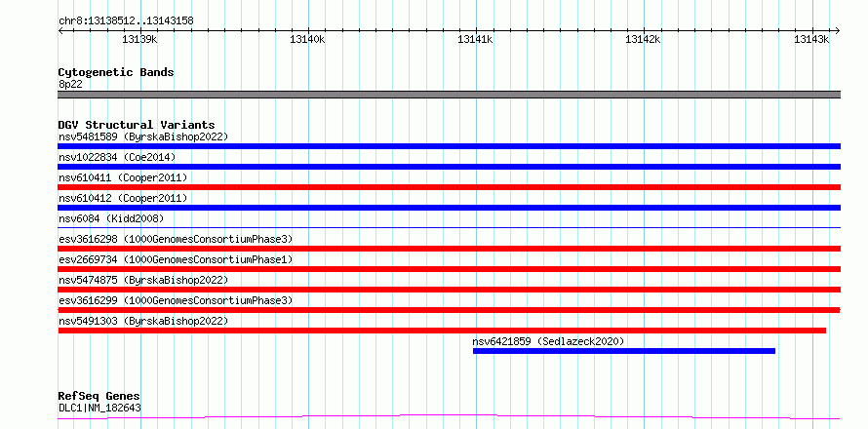The height and width of the screenshot is (429, 868).
Task: Click the 8p22 band label
Action: point(70,85)
